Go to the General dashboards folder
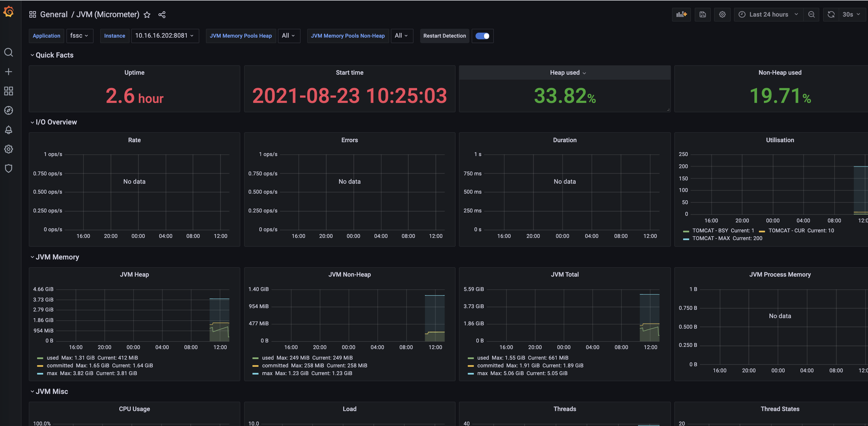868x426 pixels. (x=54, y=14)
